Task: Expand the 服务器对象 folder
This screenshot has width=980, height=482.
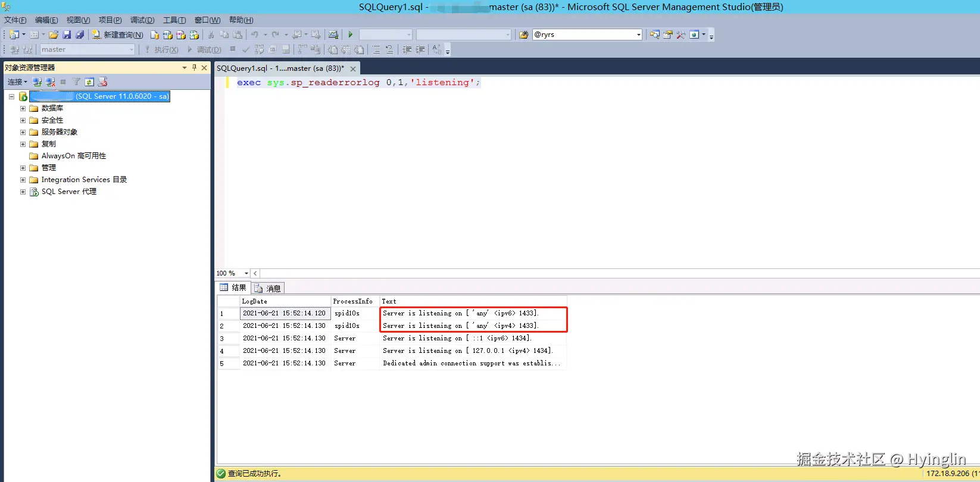Action: (23, 132)
